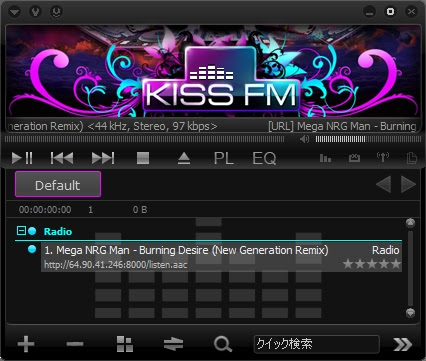Go to the previous track
This screenshot has height=361, width=426.
pyautogui.click(x=62, y=158)
